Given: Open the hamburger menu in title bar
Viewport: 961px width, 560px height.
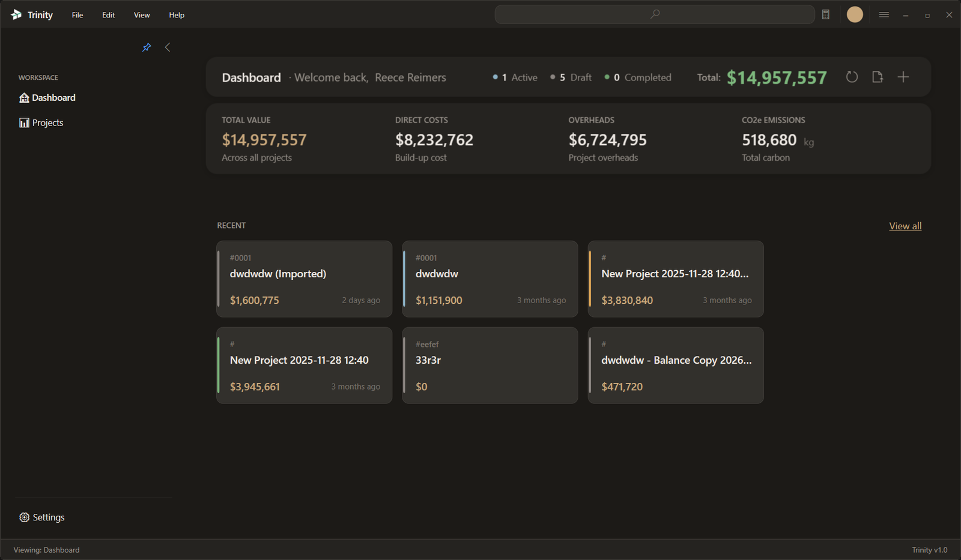Looking at the screenshot, I should (884, 14).
